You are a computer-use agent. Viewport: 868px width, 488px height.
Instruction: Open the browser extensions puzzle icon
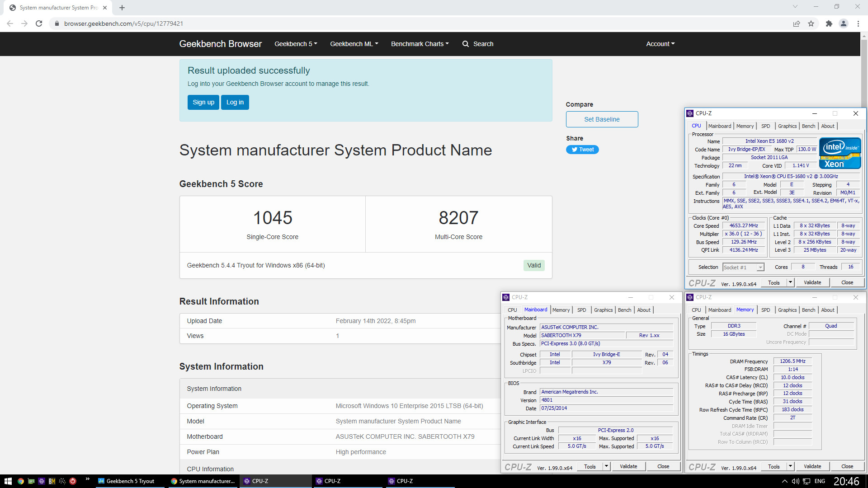[x=829, y=23]
